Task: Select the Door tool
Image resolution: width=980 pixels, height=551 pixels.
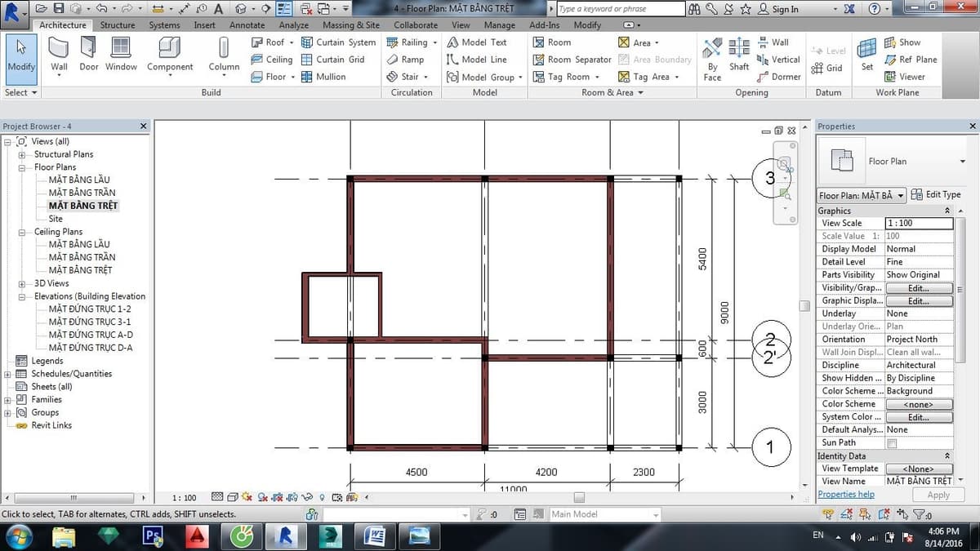Action: coord(89,55)
